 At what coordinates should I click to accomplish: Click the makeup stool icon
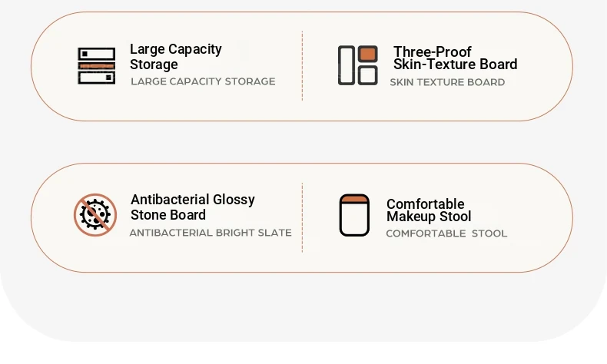pyautogui.click(x=354, y=215)
